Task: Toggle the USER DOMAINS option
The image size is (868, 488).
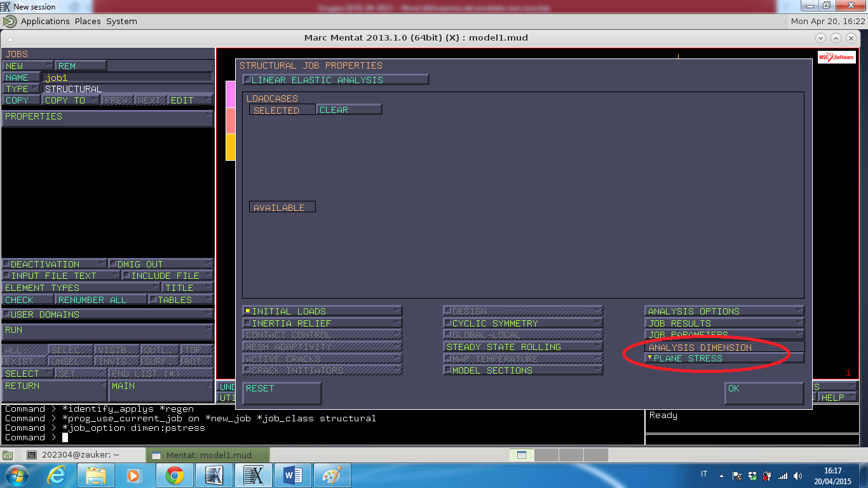Action: click(x=107, y=315)
